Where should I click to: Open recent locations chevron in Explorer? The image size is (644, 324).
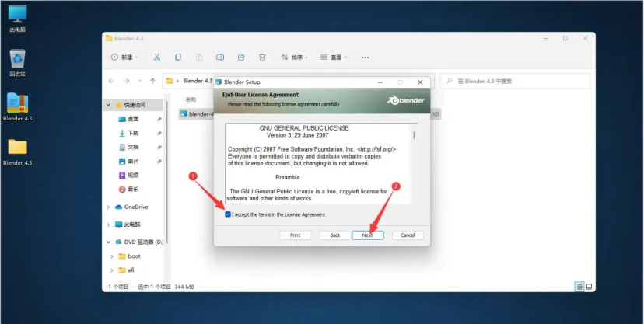click(x=140, y=82)
